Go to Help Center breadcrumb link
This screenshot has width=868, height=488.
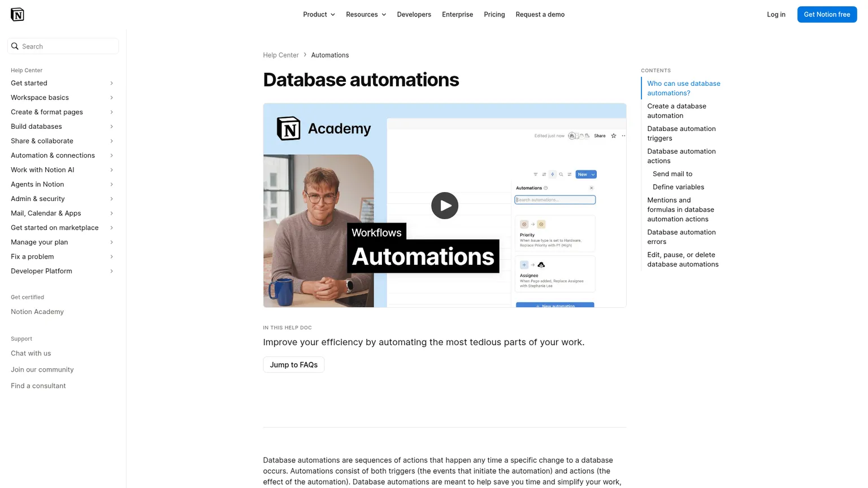[281, 55]
